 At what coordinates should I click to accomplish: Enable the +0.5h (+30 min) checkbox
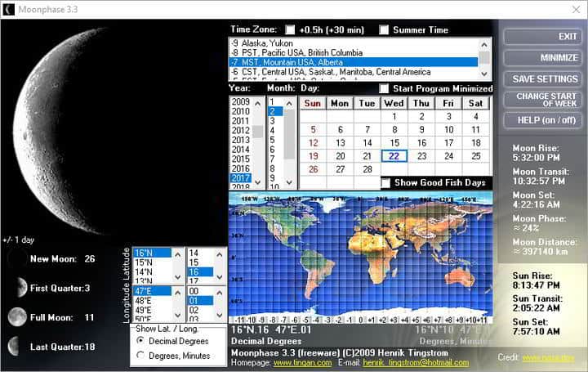coord(290,29)
